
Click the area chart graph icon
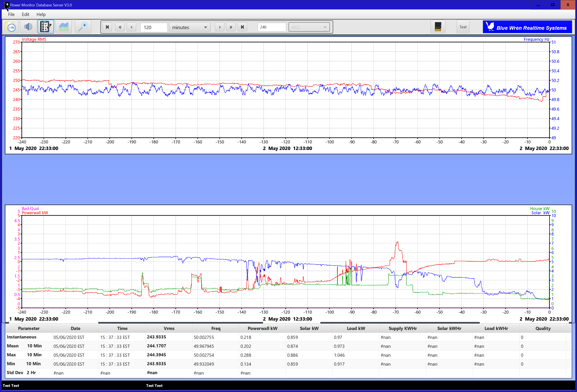pyautogui.click(x=64, y=27)
